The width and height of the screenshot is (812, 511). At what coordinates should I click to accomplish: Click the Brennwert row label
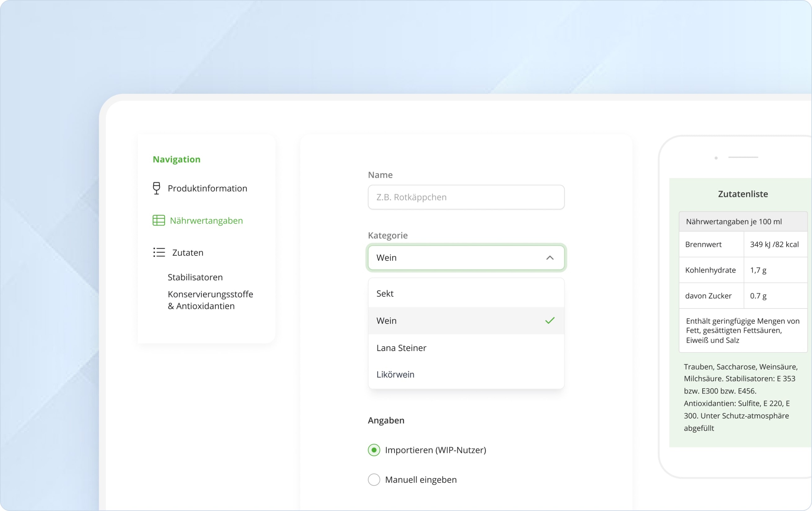[703, 244]
